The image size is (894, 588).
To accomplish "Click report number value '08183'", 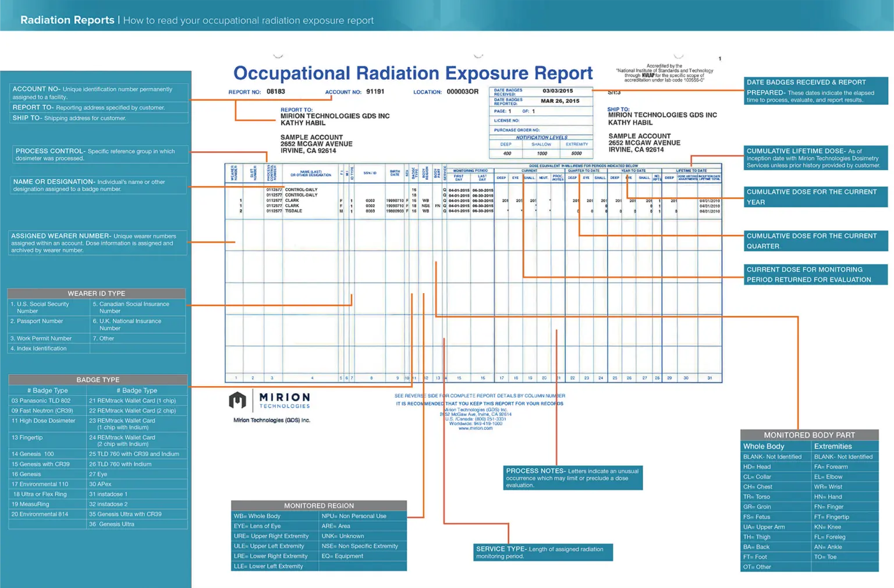I will coord(276,91).
